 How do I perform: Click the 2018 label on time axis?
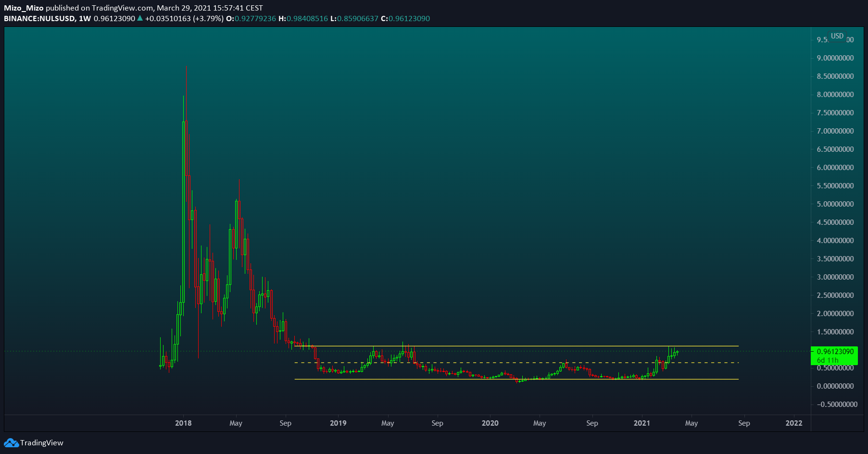(183, 423)
